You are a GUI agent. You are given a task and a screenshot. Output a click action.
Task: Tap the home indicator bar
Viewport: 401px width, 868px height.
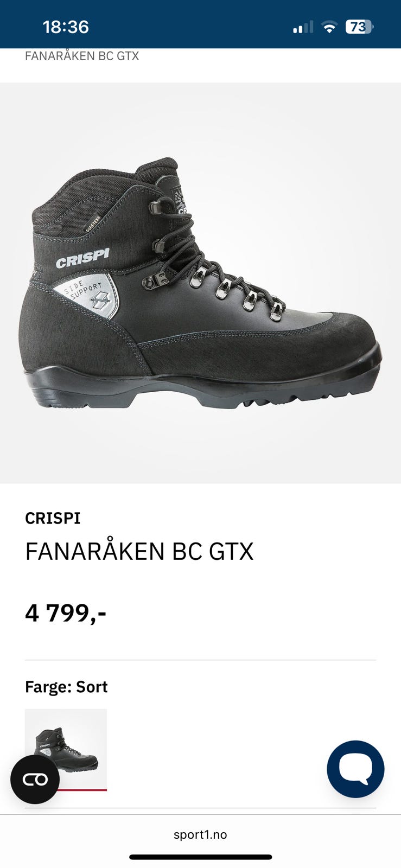point(200,857)
